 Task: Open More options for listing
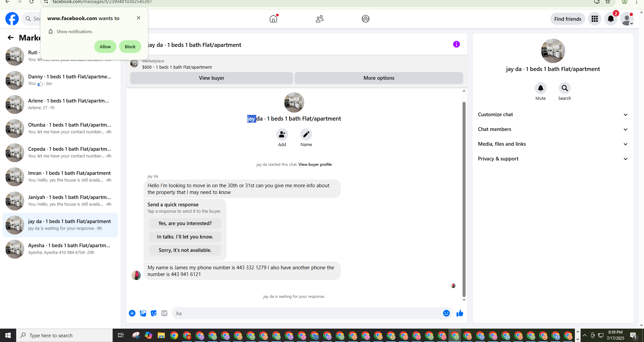[379, 78]
